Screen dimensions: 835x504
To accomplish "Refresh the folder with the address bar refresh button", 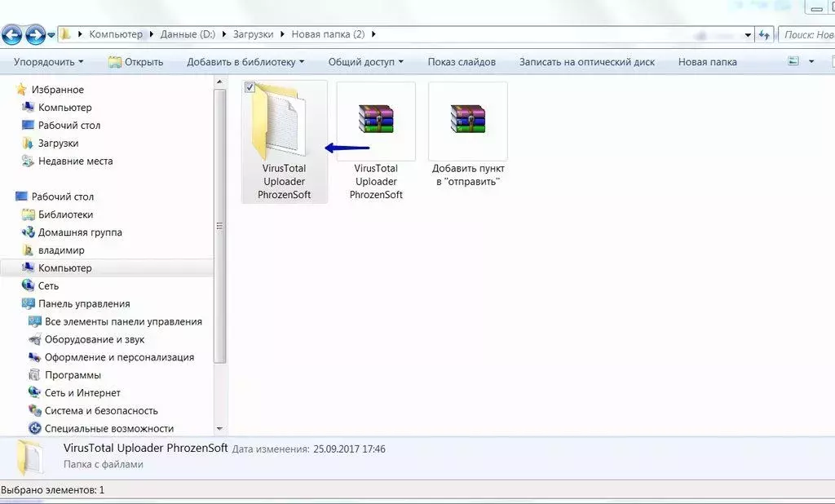I will (765, 35).
